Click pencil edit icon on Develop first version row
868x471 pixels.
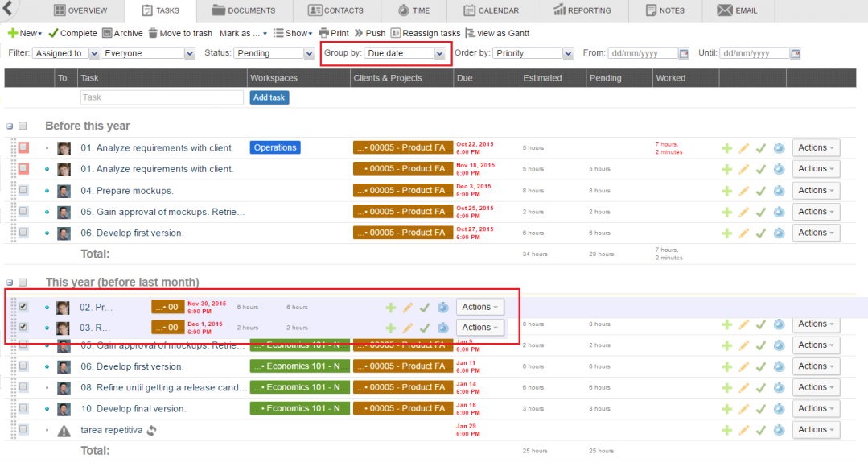click(744, 233)
